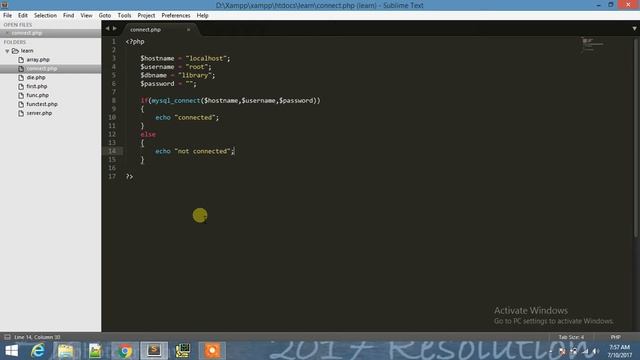Go to previous tab with left arrow
Screen dimensions: 640x360
click(x=107, y=29)
